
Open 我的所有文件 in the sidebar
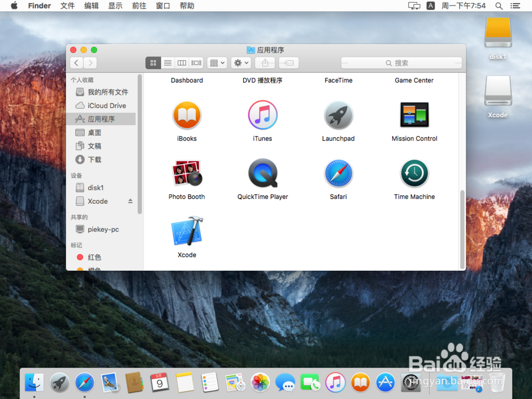(102, 92)
